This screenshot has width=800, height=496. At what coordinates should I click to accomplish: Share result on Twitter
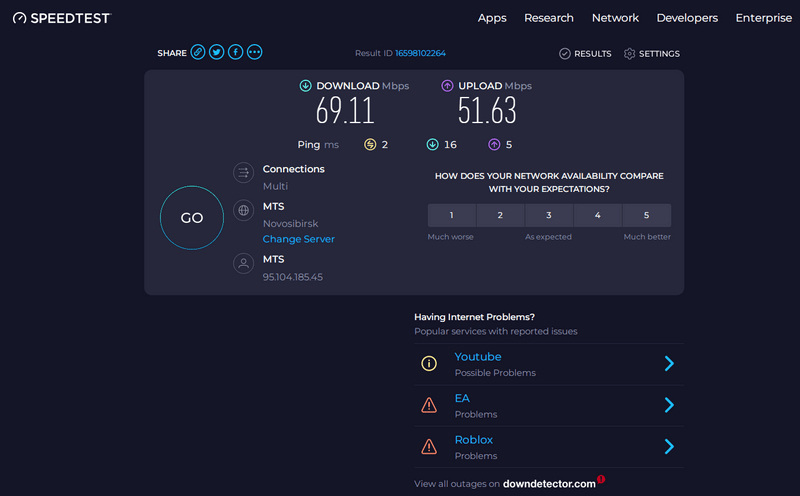217,52
